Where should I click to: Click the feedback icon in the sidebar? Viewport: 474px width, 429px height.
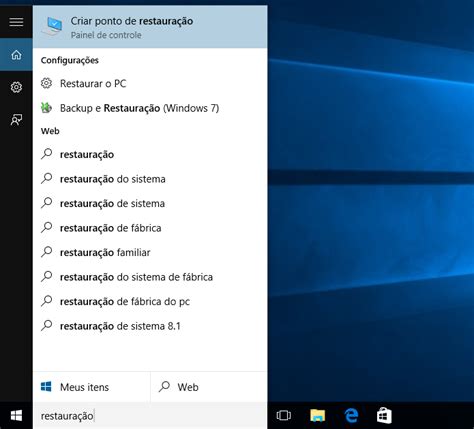tap(16, 119)
